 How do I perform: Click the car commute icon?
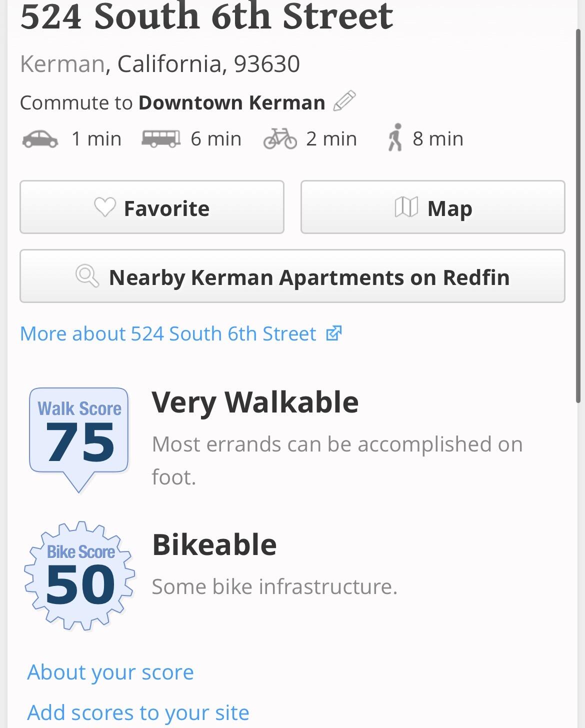click(40, 138)
